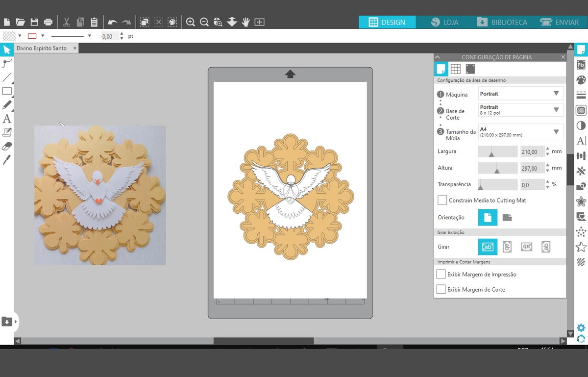This screenshot has height=377, width=588.
Task: Switch to the LOJA tab
Action: [444, 22]
